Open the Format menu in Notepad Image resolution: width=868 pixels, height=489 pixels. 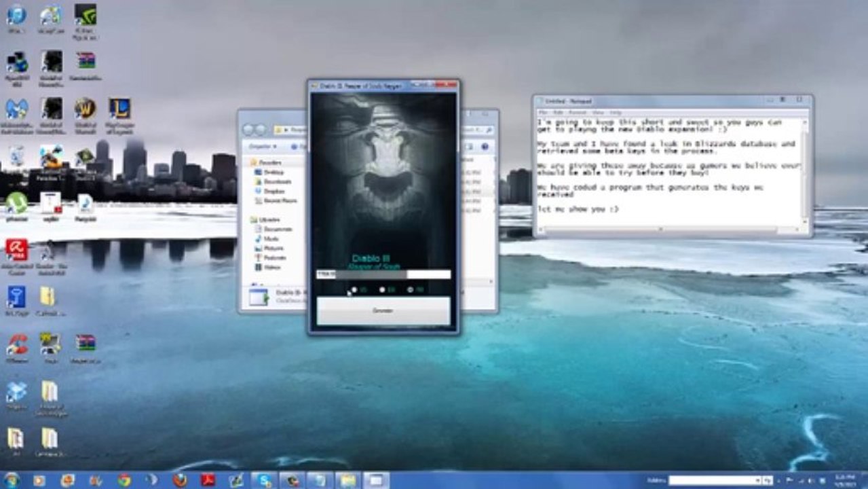pyautogui.click(x=578, y=112)
